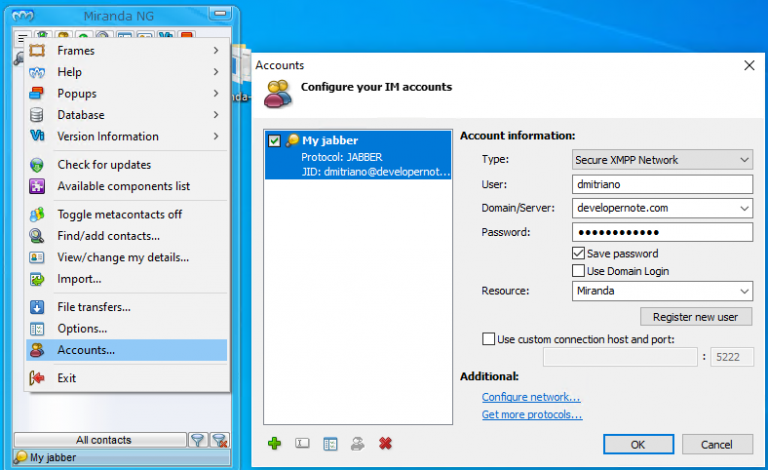Click the Frames picture-frame icon
Image resolution: width=768 pixels, height=470 pixels.
[37, 50]
